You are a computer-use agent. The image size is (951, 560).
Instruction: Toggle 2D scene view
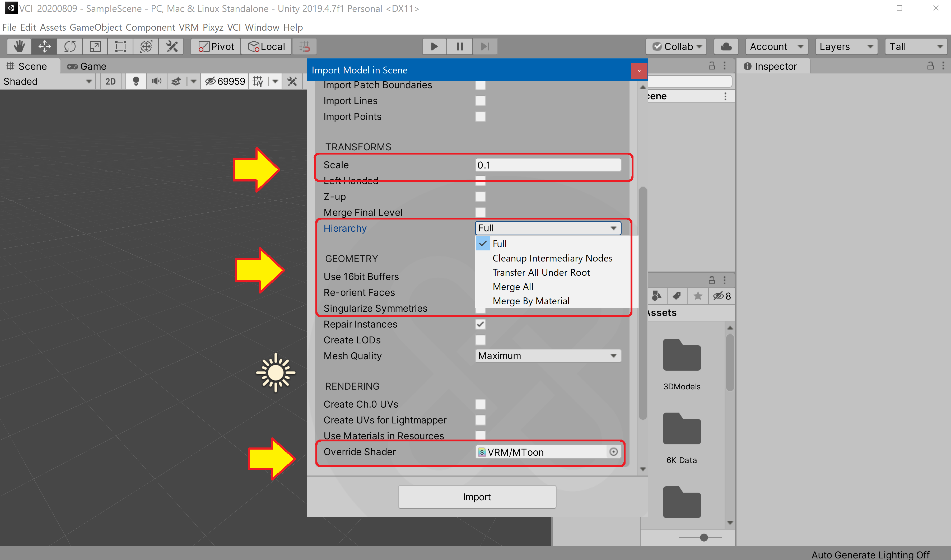click(111, 81)
